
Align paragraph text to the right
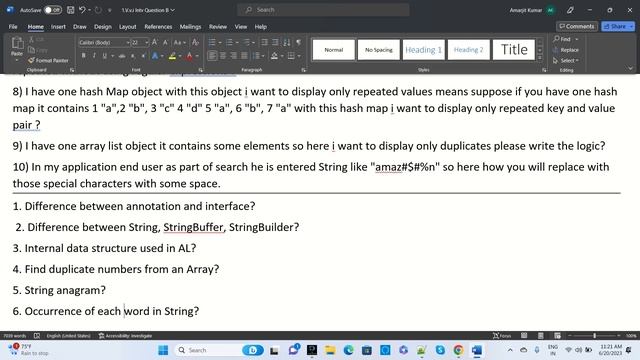click(233, 56)
